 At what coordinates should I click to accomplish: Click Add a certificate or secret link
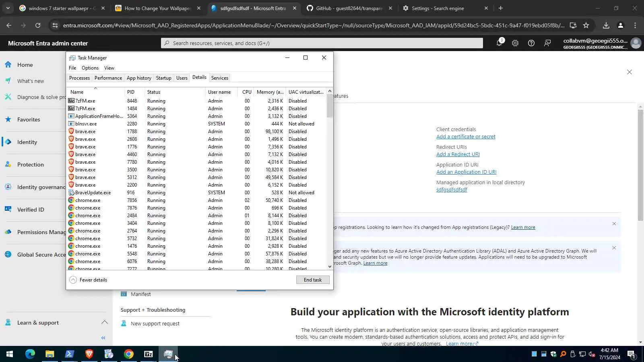click(466, 137)
